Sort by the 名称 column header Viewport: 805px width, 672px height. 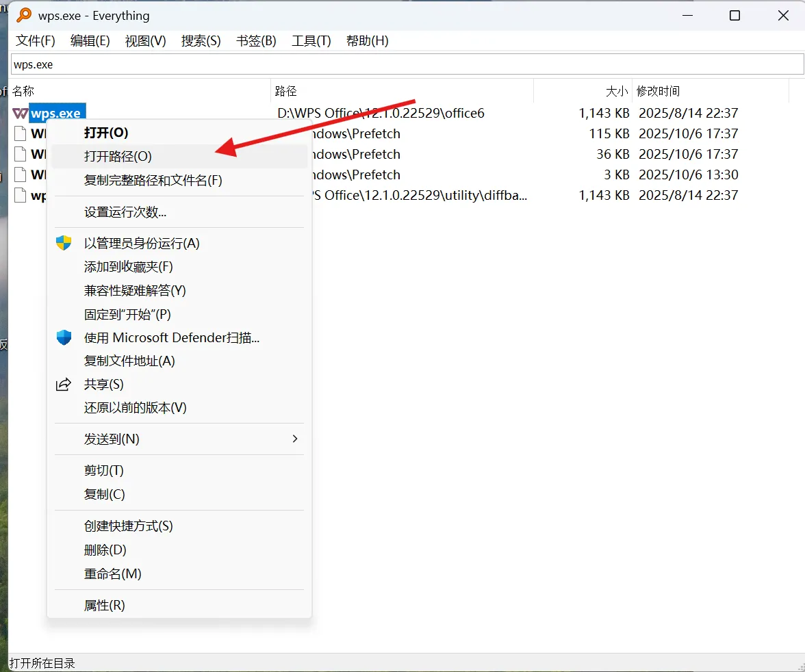point(140,91)
